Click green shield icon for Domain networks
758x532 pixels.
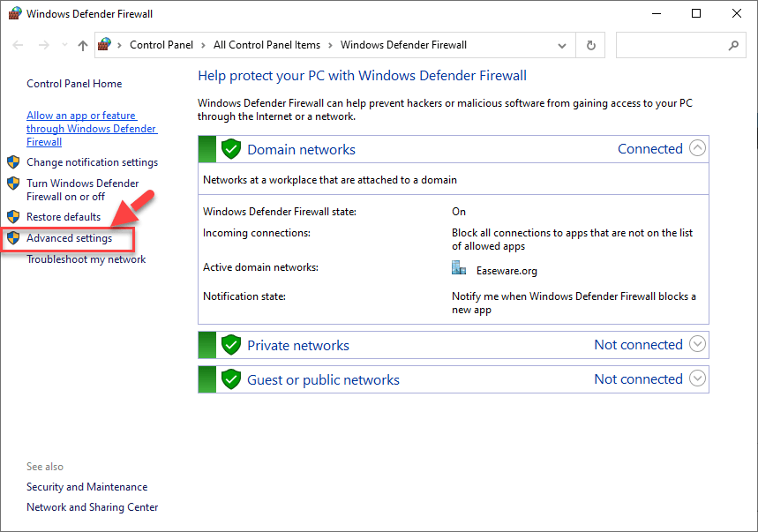click(x=231, y=149)
